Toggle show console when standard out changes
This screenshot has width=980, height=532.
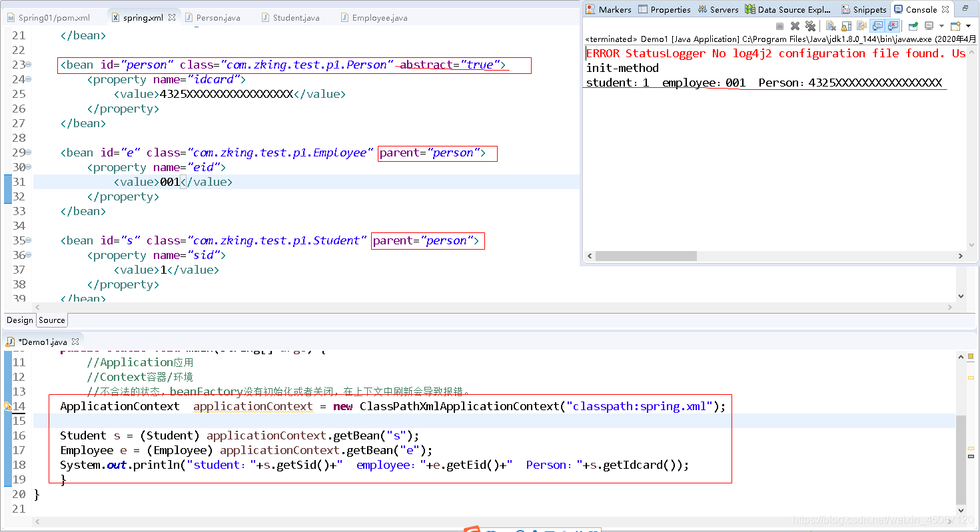(877, 26)
